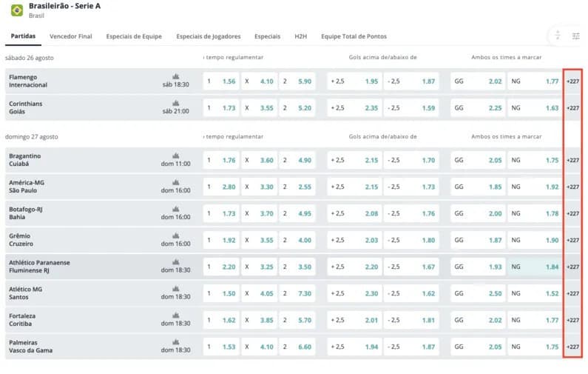Open the Especiais de Jogadores tab
The height and width of the screenshot is (374, 588).
pos(209,36)
